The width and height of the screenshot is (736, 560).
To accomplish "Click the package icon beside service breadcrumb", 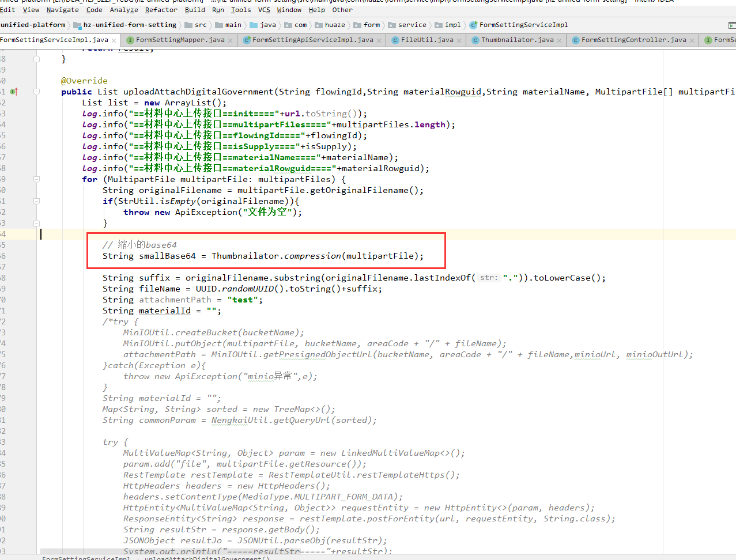I will [392, 25].
